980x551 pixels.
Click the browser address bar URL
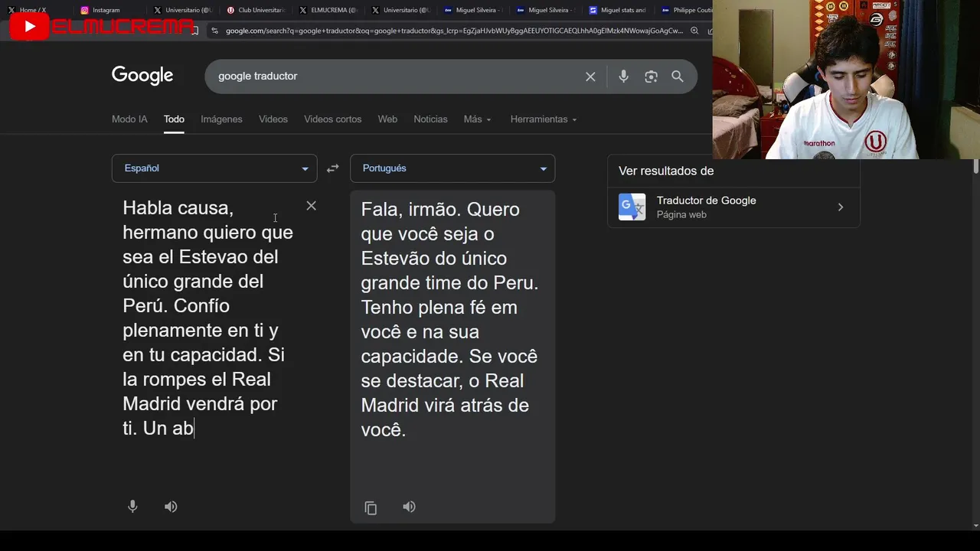[x=454, y=31]
